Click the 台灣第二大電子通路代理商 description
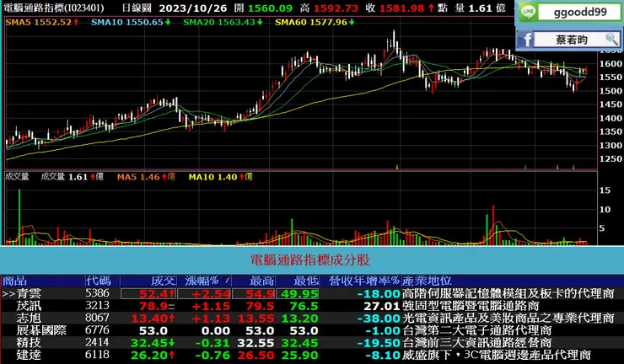The image size is (624, 364). (477, 330)
